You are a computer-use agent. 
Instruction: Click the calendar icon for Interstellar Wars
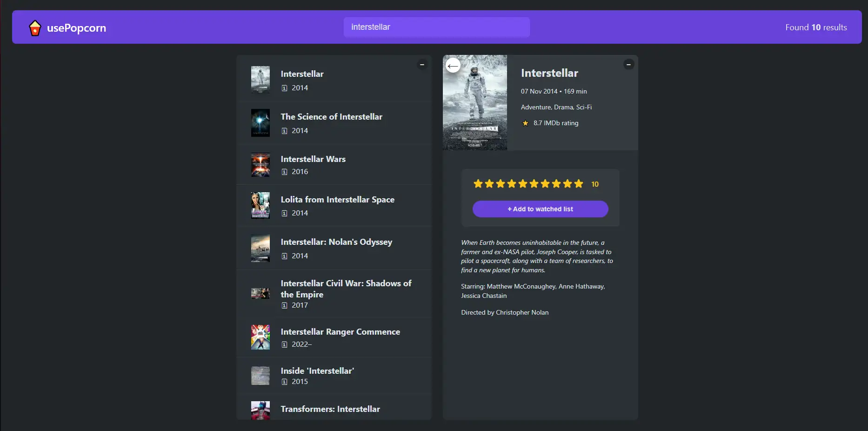point(284,172)
